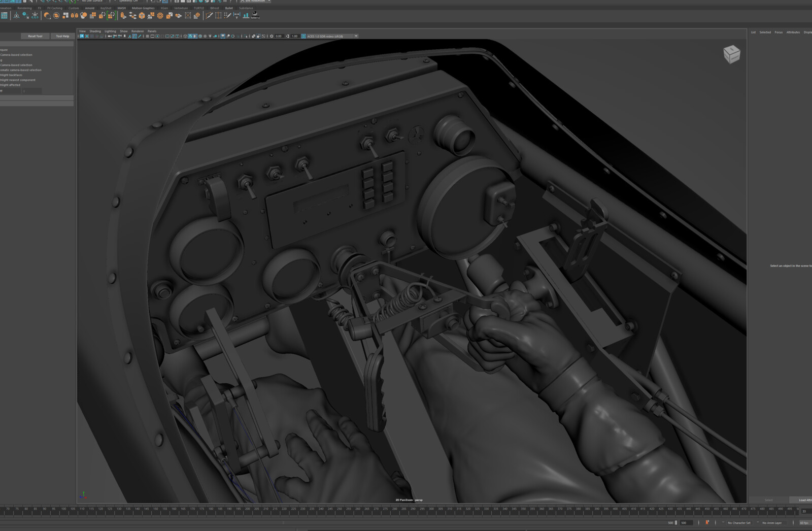Click the exposure value field 0.00
812x531 pixels.
279,36
